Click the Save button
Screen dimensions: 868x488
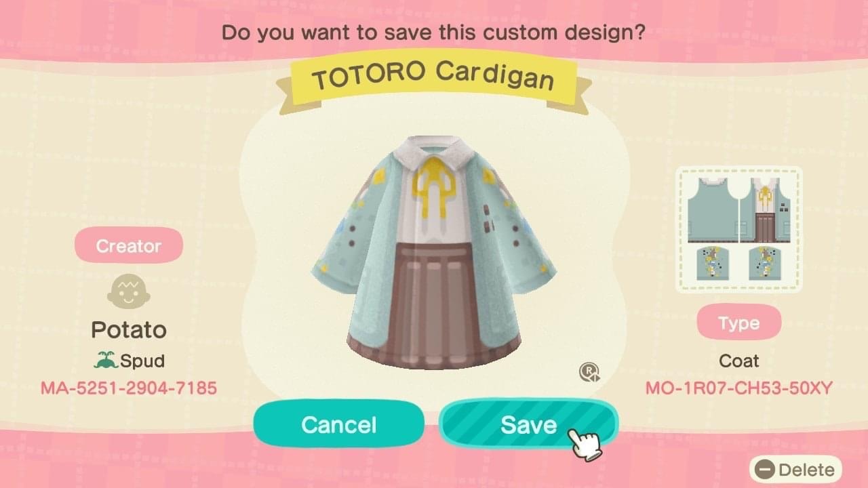pos(528,424)
